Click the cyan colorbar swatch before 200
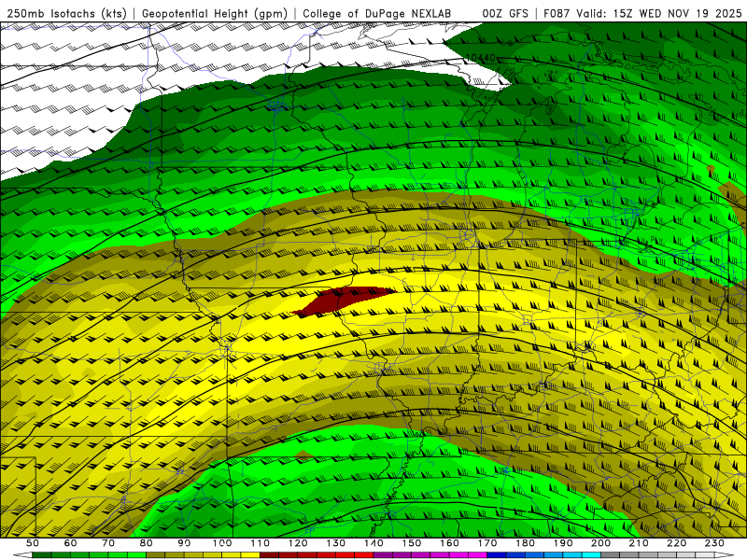 pos(592,555)
